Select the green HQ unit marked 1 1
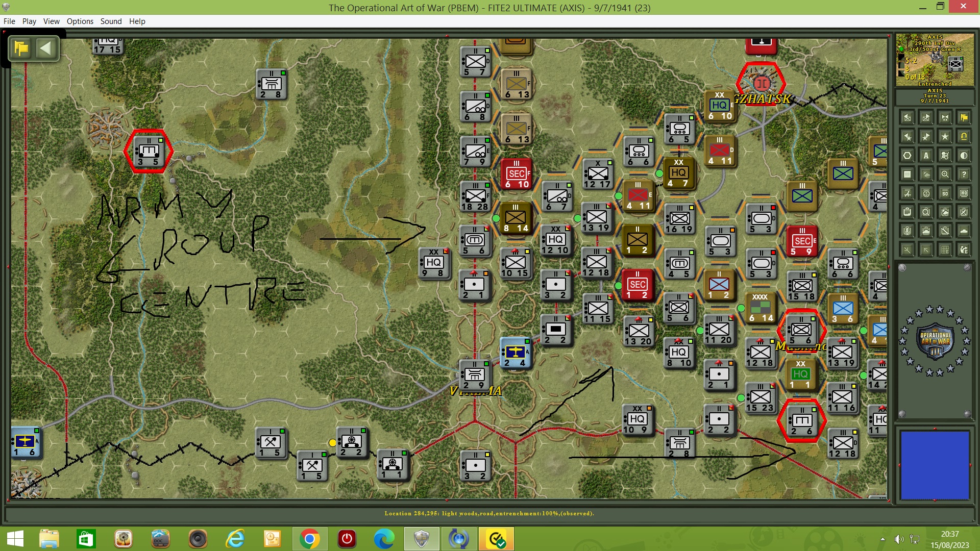The width and height of the screenshot is (980, 551). [x=800, y=375]
